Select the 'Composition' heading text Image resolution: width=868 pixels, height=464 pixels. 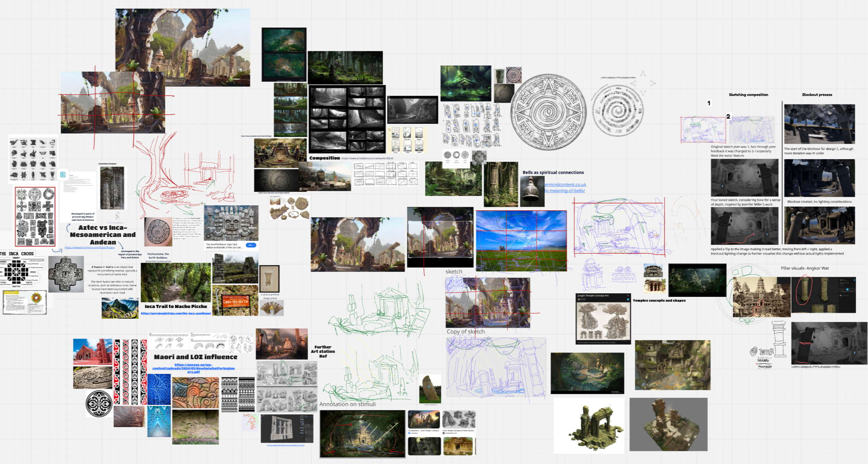click(324, 158)
